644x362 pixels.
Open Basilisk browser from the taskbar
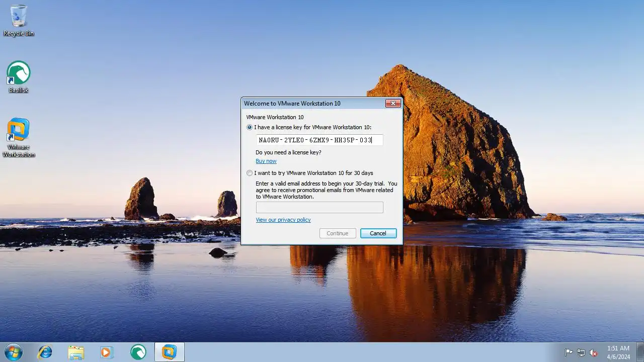pos(138,352)
